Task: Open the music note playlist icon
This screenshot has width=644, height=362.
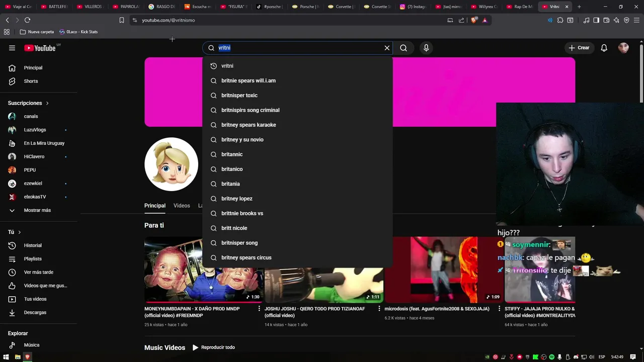Action: [x=586, y=20]
